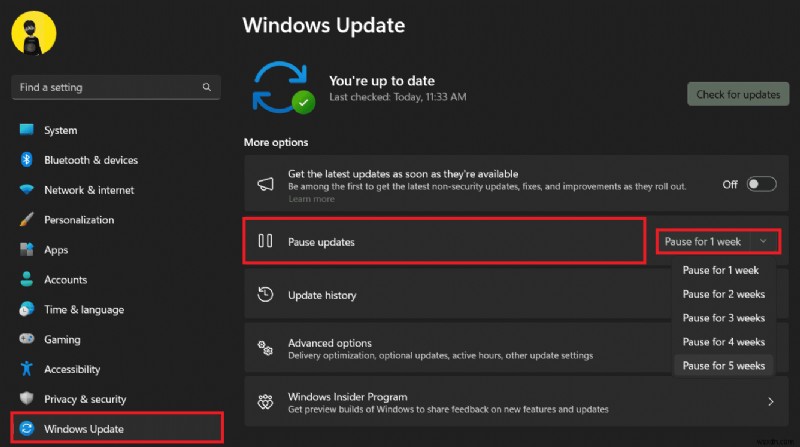Viewport: 800px width, 447px height.
Task: Click the user profile avatar
Action: [34, 33]
